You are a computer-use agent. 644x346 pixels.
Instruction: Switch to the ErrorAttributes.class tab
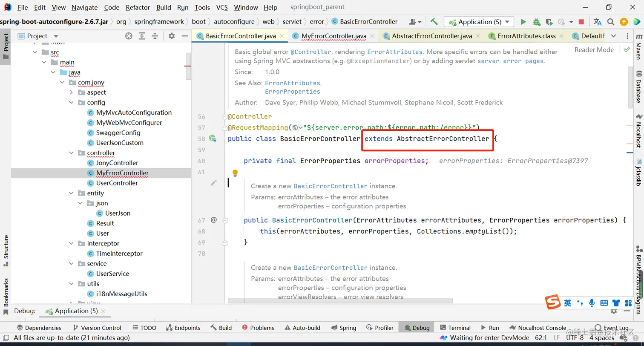(526, 36)
